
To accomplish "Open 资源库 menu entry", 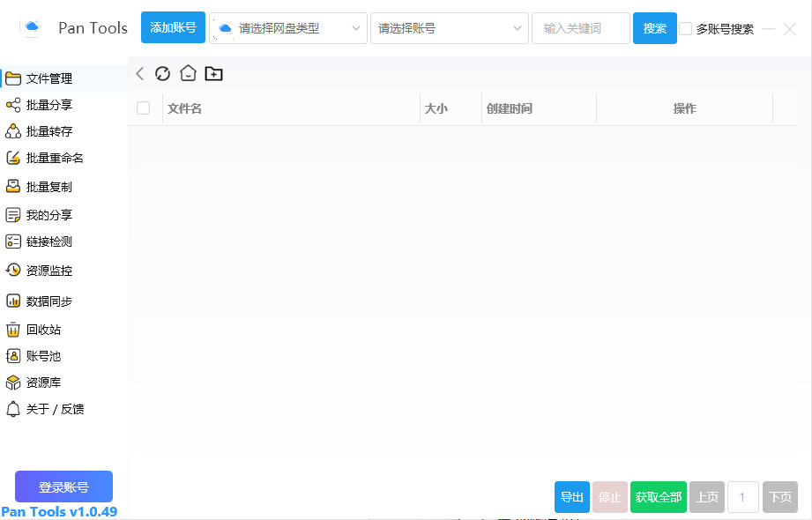I will (63, 383).
